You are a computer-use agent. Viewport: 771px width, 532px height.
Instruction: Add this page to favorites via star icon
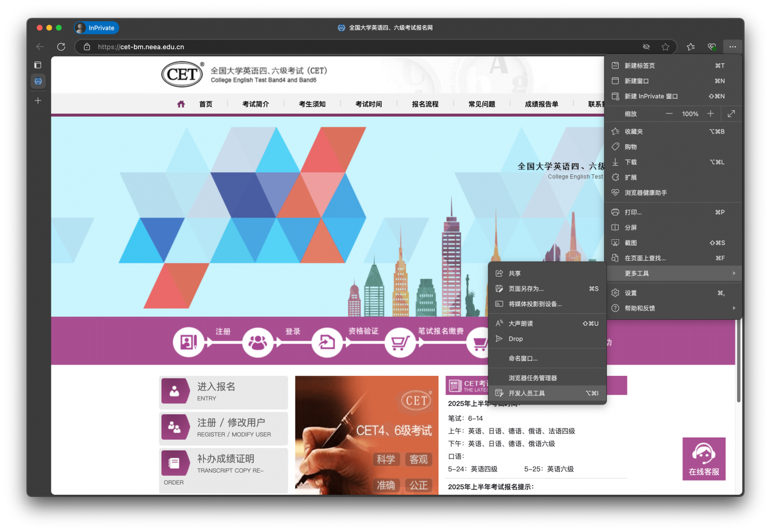[666, 46]
